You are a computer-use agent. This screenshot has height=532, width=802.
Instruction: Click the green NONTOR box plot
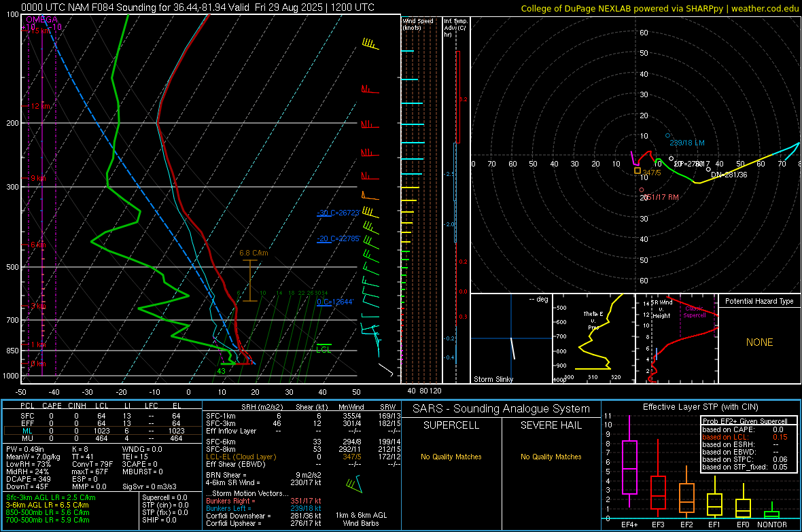771,514
